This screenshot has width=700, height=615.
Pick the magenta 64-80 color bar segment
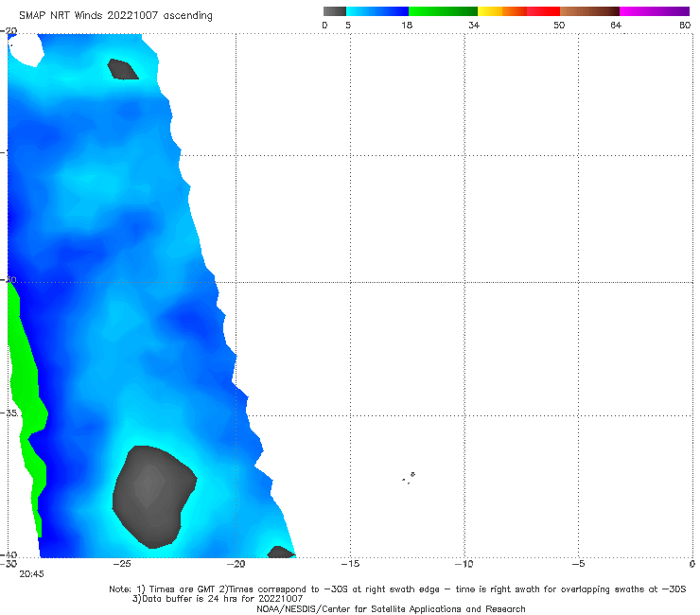(655, 11)
